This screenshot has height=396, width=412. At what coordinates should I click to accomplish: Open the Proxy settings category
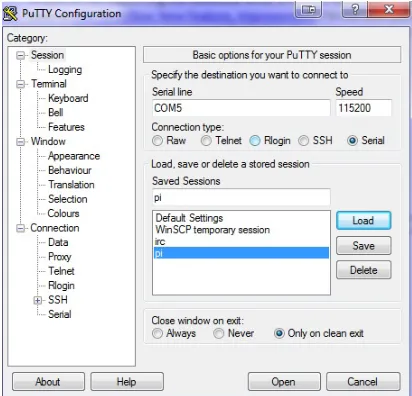[x=60, y=257]
